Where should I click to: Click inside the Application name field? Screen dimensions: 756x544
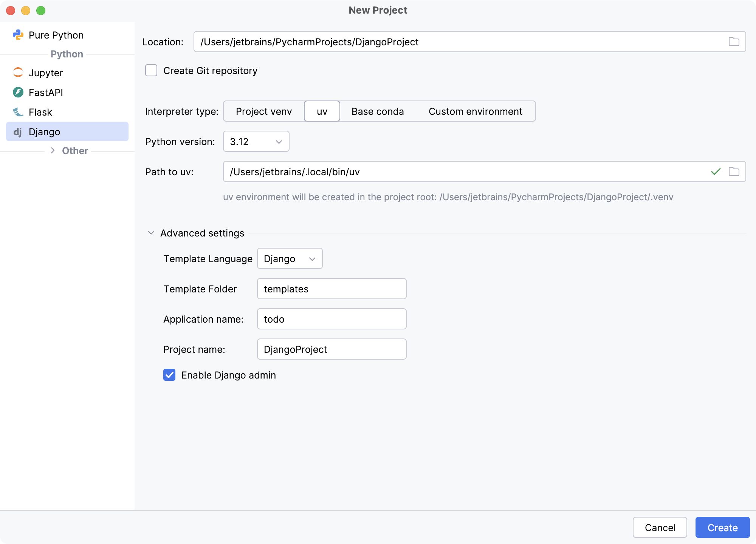click(x=332, y=319)
